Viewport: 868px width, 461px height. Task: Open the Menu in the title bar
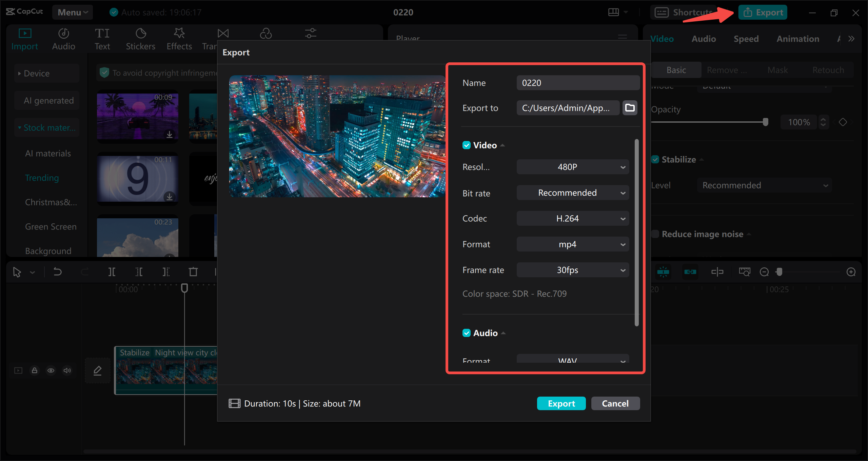pyautogui.click(x=72, y=13)
